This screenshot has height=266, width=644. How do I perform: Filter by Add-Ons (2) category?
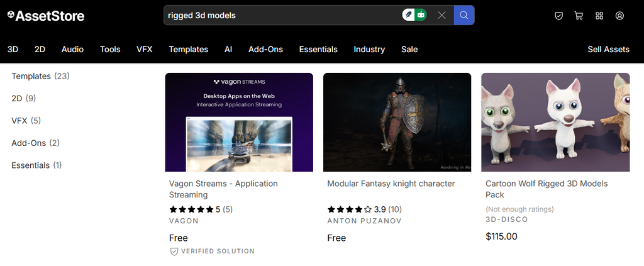click(35, 143)
